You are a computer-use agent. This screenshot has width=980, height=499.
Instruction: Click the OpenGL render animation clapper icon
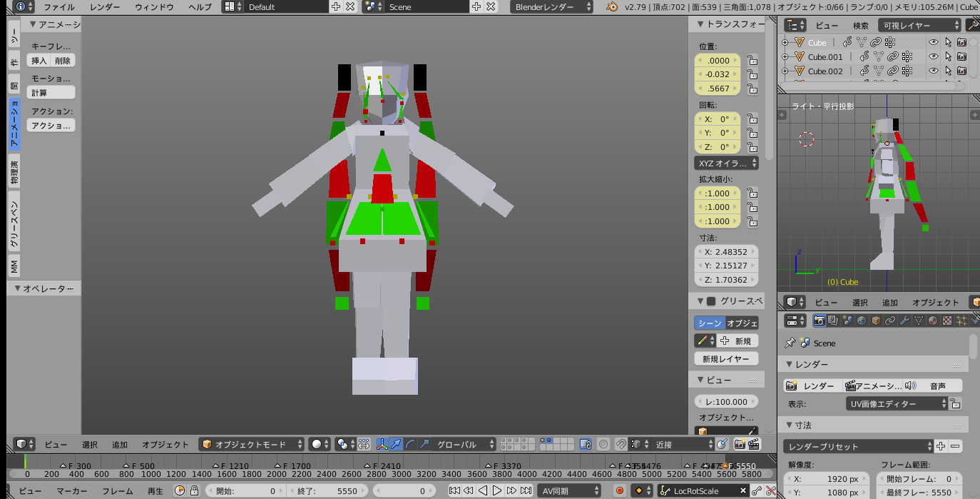[753, 444]
